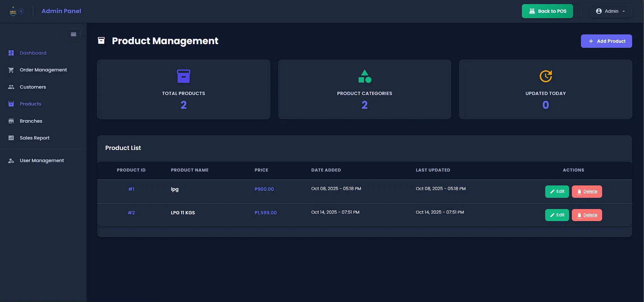Delete the LPG 11 KGS product
The image size is (644, 302).
pyautogui.click(x=587, y=215)
